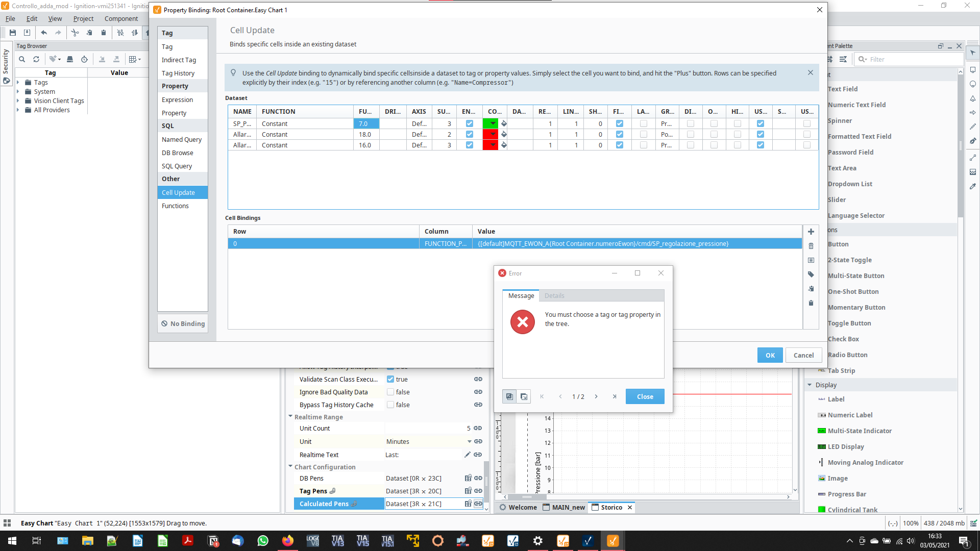
Task: Toggle LA checkbox in the 7.0 row
Action: [644, 123]
